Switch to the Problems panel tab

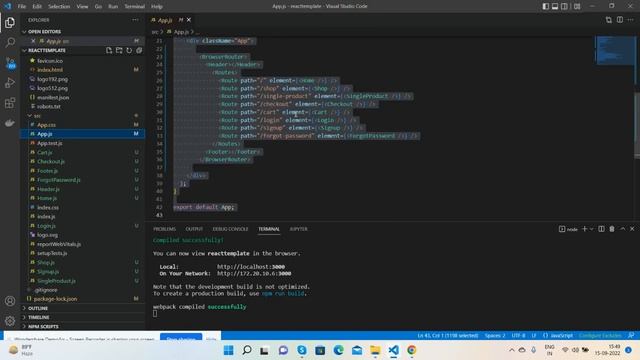(164, 229)
